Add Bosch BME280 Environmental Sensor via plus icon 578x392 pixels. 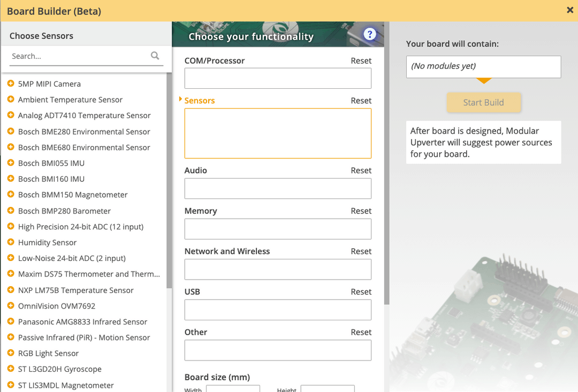click(x=11, y=132)
